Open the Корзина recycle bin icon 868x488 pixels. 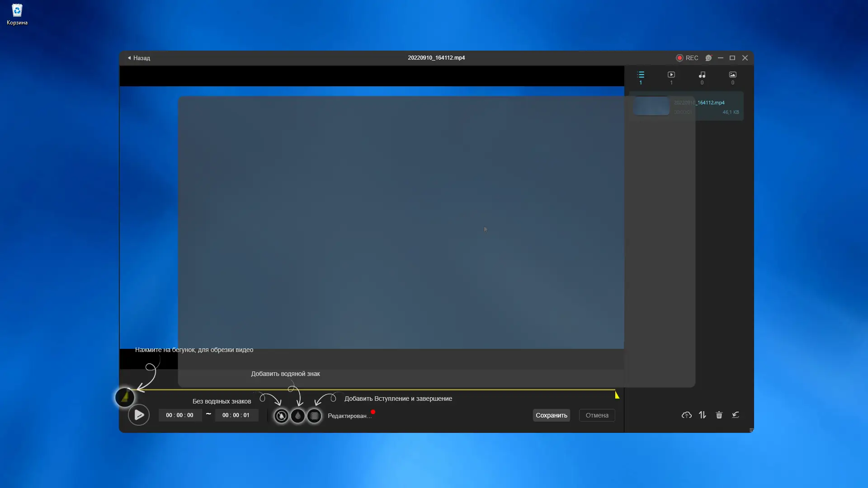(x=17, y=14)
